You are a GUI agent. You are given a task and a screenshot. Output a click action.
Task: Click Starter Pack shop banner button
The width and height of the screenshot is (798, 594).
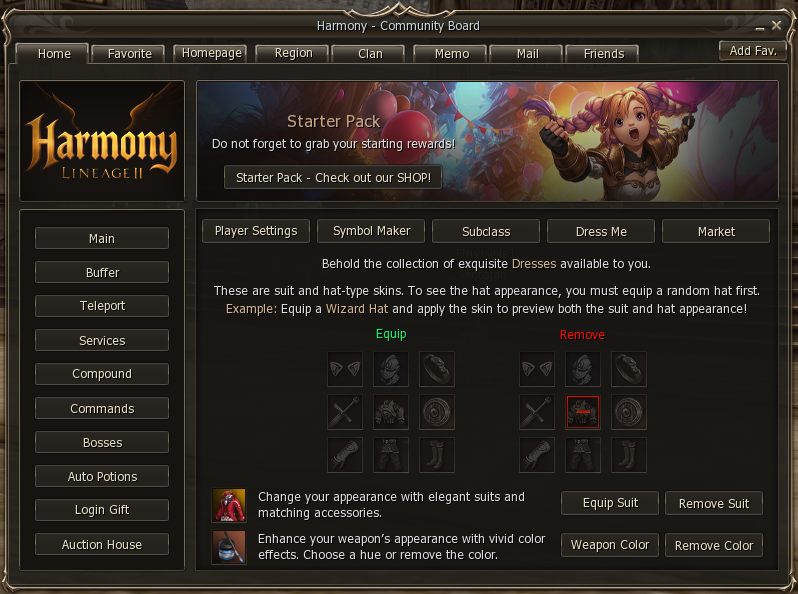[x=333, y=177]
